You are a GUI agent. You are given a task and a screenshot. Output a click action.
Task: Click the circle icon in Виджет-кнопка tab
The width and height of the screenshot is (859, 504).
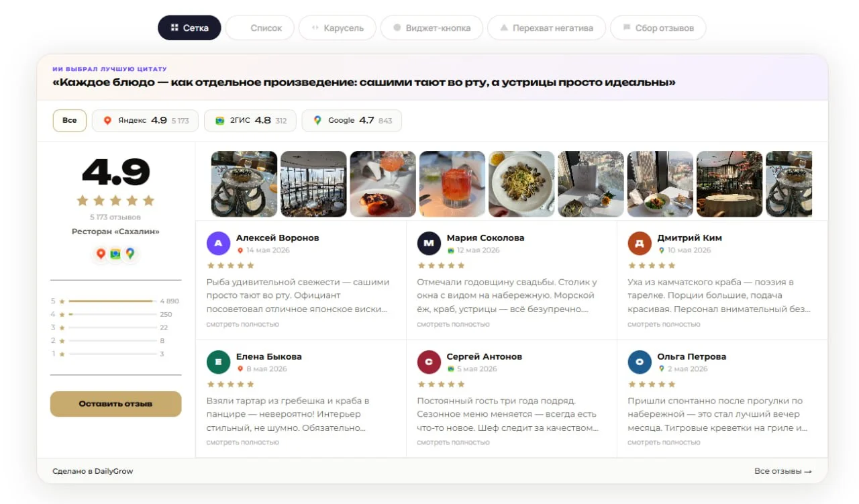coord(397,28)
